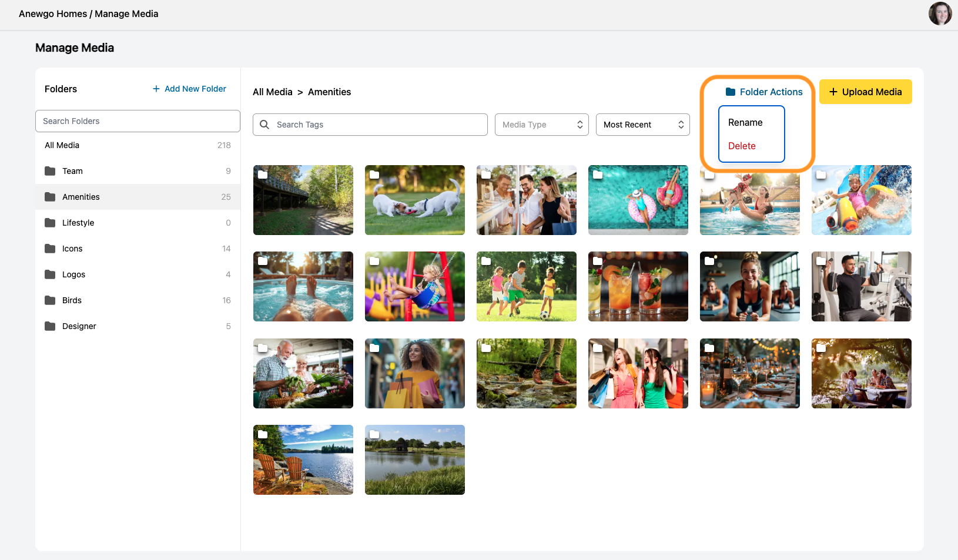958x560 pixels.
Task: Click the folder icon on Adirondack chairs photo
Action: click(x=263, y=434)
